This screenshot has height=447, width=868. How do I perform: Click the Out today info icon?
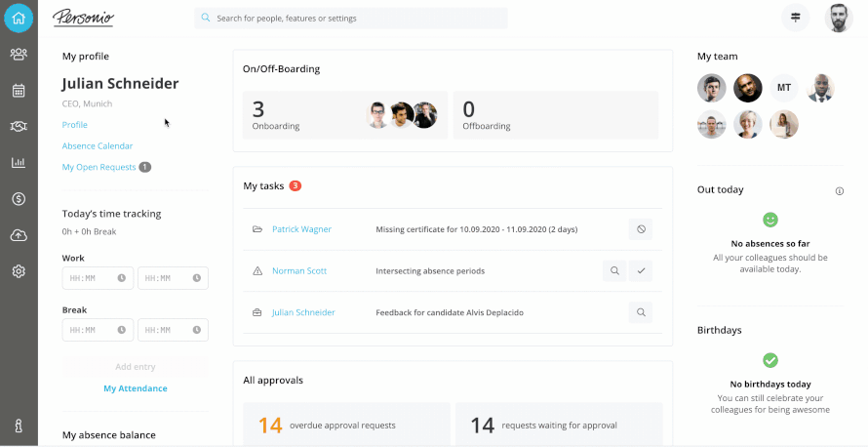(840, 191)
